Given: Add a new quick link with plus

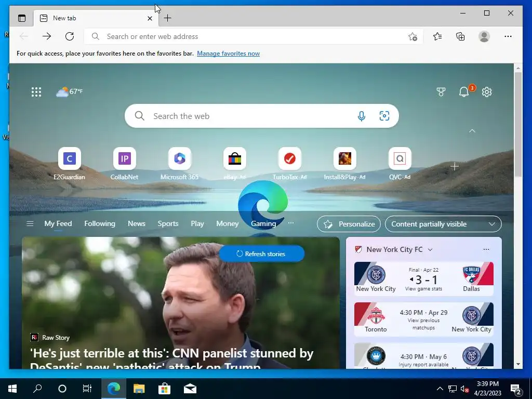Looking at the screenshot, I should coord(454,167).
